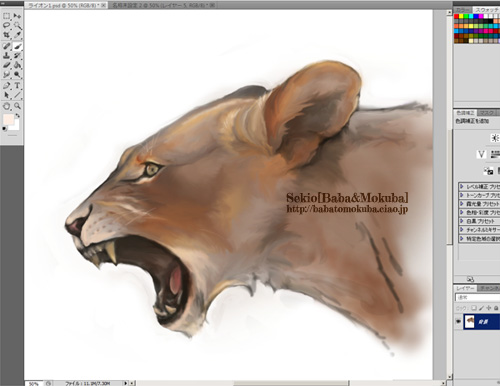Select the Path Selection arrow tool
This screenshot has height=386, width=500.
pyautogui.click(x=7, y=95)
